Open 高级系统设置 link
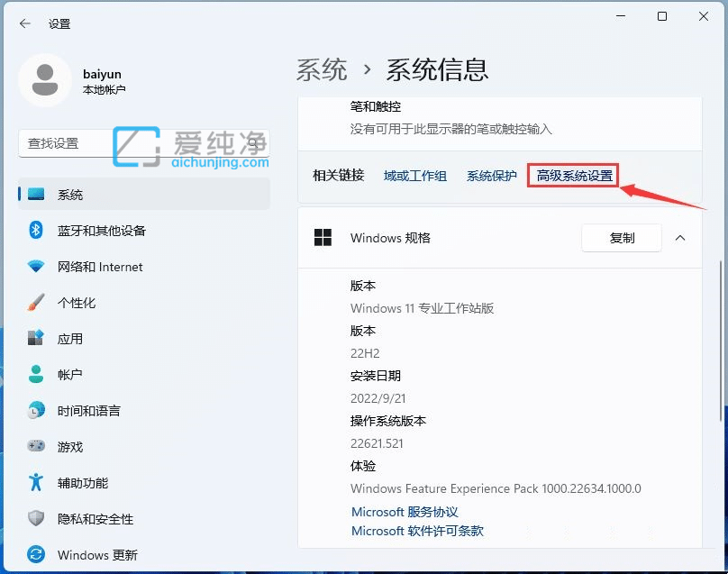Image resolution: width=728 pixels, height=574 pixels. pos(574,176)
